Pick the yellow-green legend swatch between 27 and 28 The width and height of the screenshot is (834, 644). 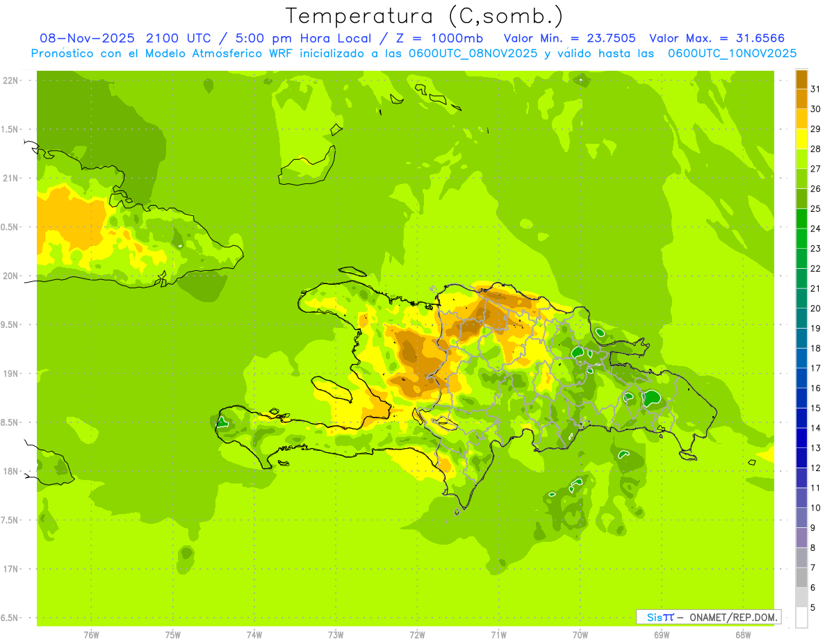pos(801,158)
